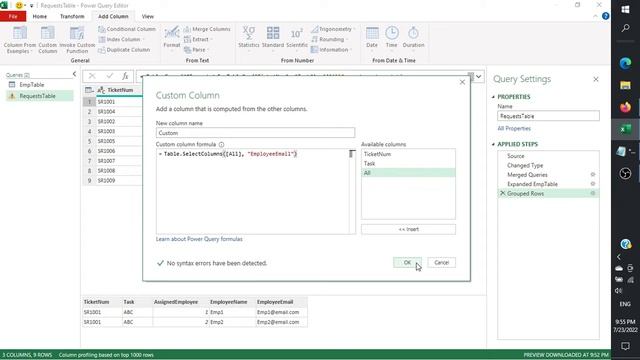Select TicketNum in Available columns
The height and width of the screenshot is (360, 640).
408,154
